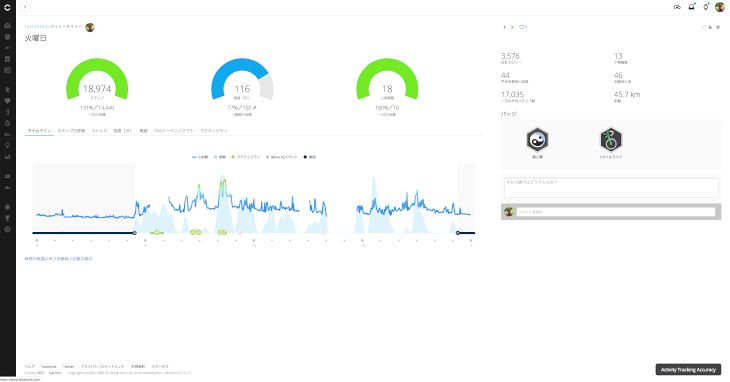Viewport: 730px width, 382px height.
Task: Click the cloud sync icon in header
Action: (x=677, y=7)
